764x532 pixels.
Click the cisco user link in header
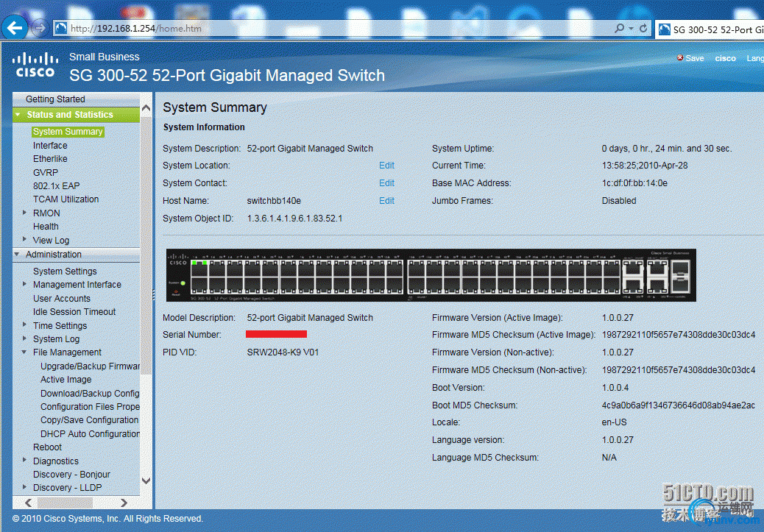coord(725,58)
